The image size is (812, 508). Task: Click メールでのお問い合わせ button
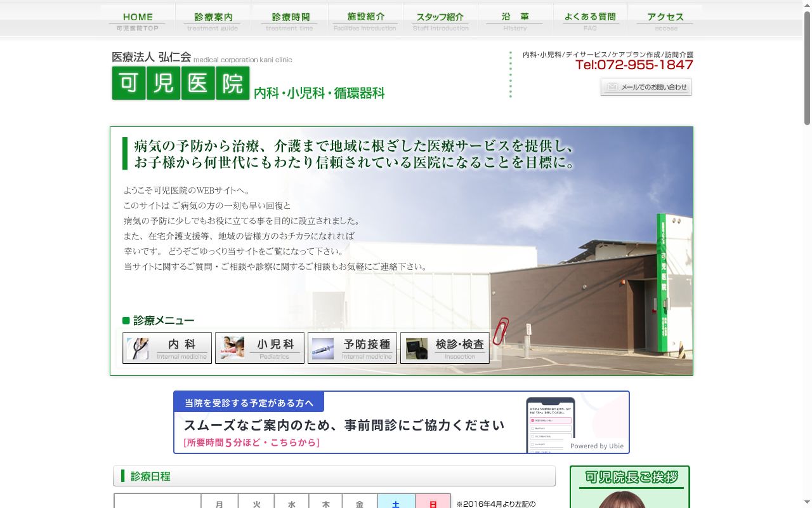coord(646,87)
